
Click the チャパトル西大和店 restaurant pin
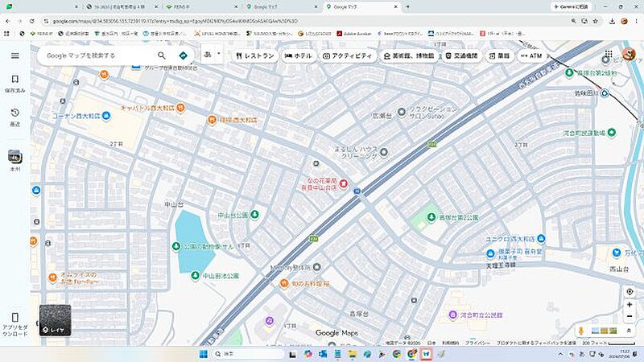click(180, 108)
